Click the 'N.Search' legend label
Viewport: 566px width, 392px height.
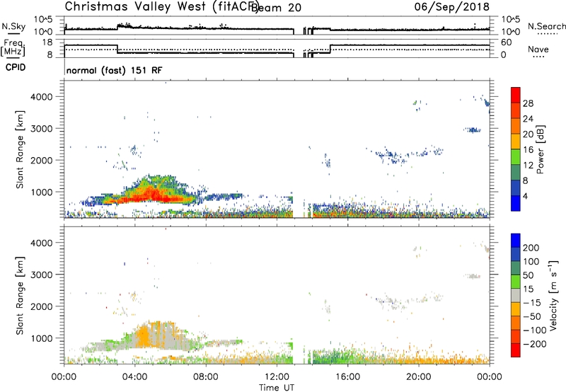tap(546, 26)
